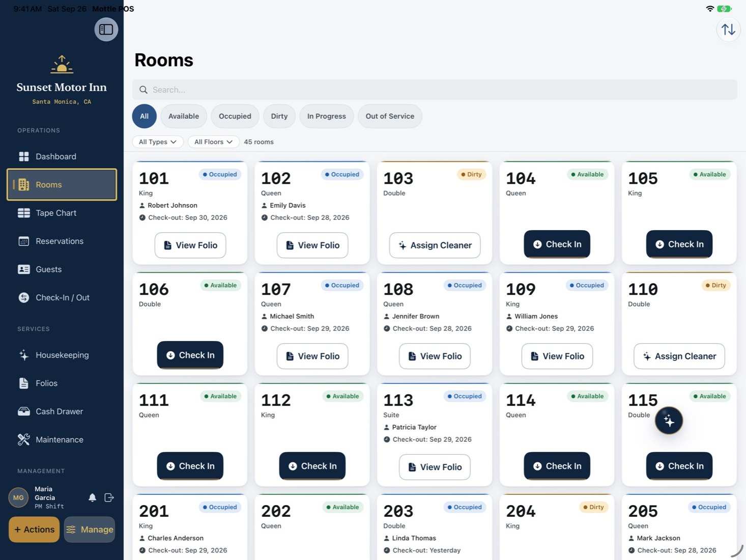The image size is (746, 560).
Task: Click the Sunset Motor Inn sun logo
Action: [62, 64]
